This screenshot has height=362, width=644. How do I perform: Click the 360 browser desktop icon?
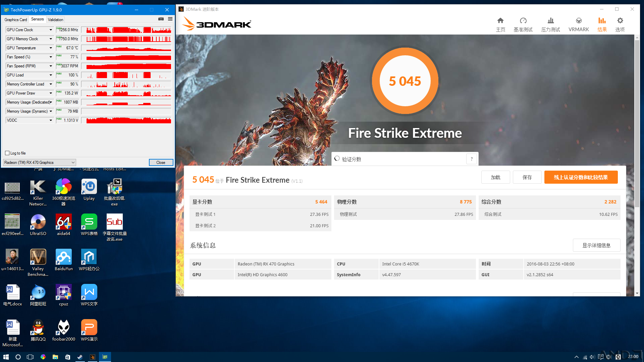63,192
